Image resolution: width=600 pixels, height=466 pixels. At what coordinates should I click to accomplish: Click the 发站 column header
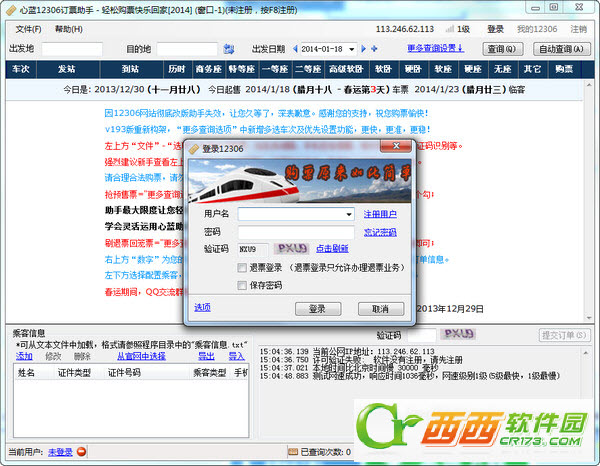pos(68,69)
